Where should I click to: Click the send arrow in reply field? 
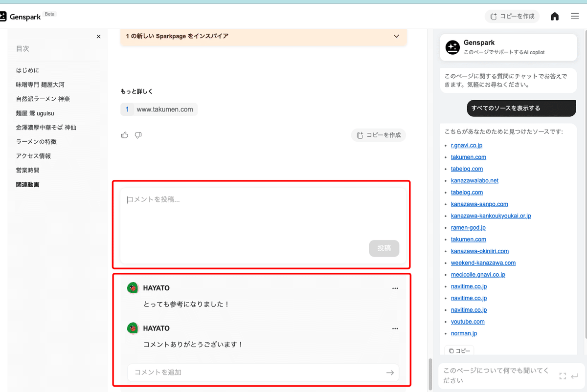pos(390,372)
